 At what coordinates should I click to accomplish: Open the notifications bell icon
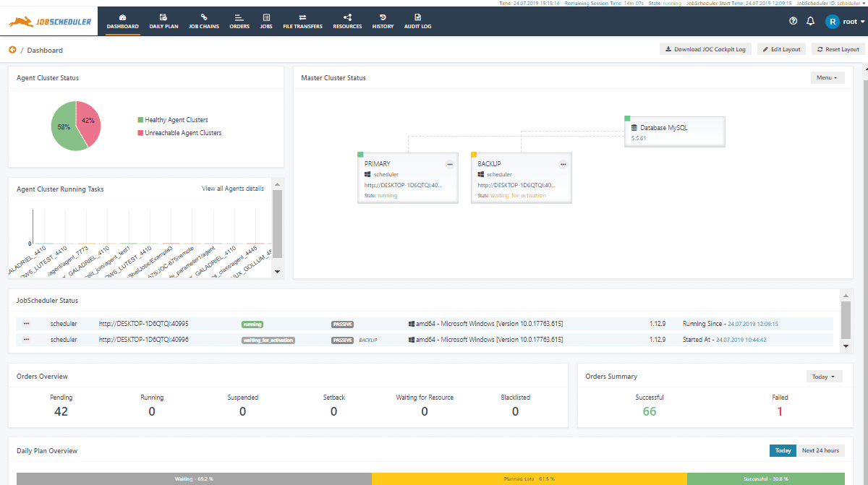tap(811, 21)
